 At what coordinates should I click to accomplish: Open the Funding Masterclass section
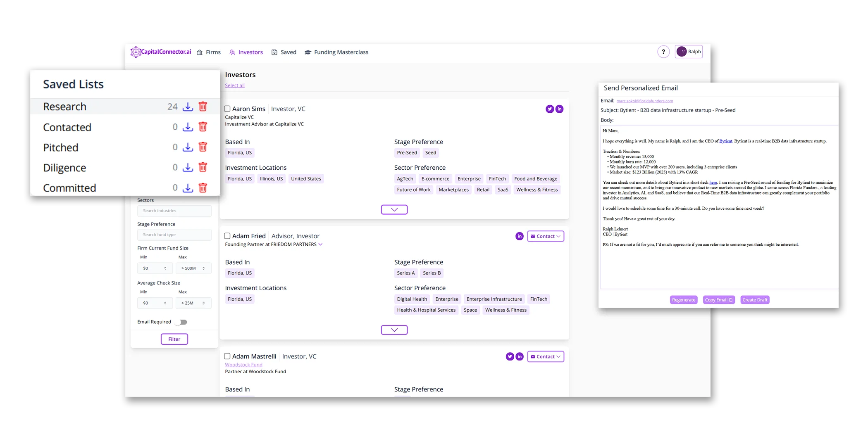click(x=341, y=52)
